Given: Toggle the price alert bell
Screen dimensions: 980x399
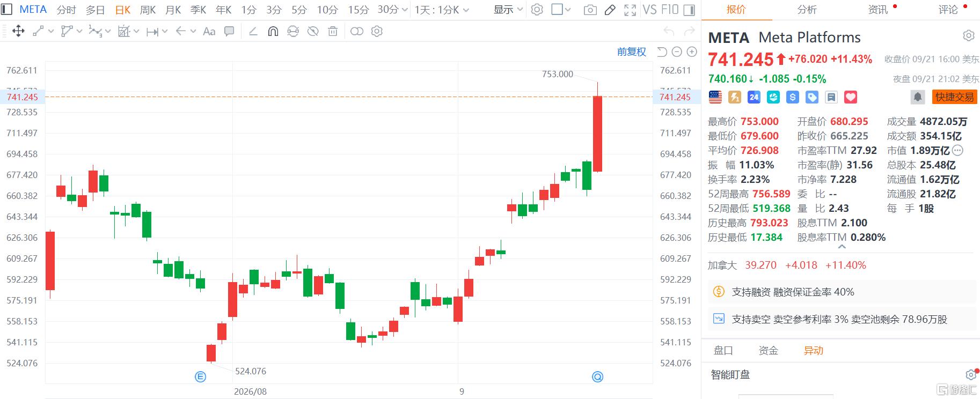Looking at the screenshot, I should [x=918, y=97].
